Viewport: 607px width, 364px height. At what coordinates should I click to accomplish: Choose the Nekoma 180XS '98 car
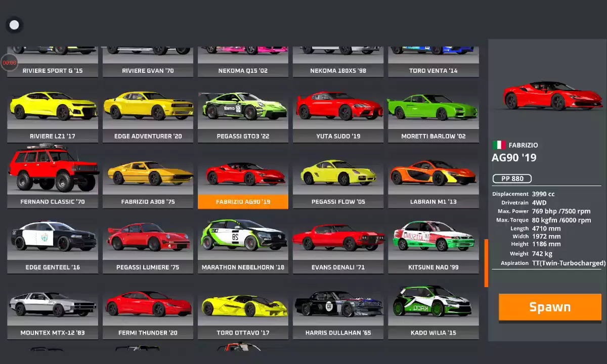(338, 62)
